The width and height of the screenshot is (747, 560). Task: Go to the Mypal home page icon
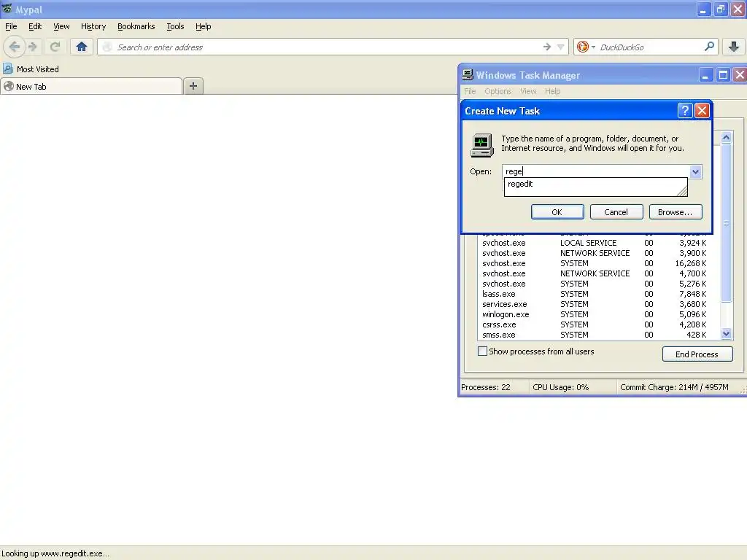pyautogui.click(x=82, y=47)
